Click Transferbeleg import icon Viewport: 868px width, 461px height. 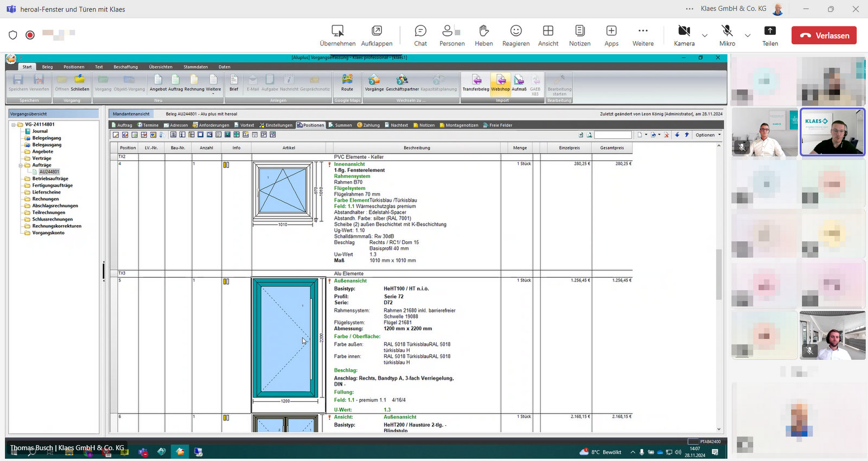tap(476, 83)
